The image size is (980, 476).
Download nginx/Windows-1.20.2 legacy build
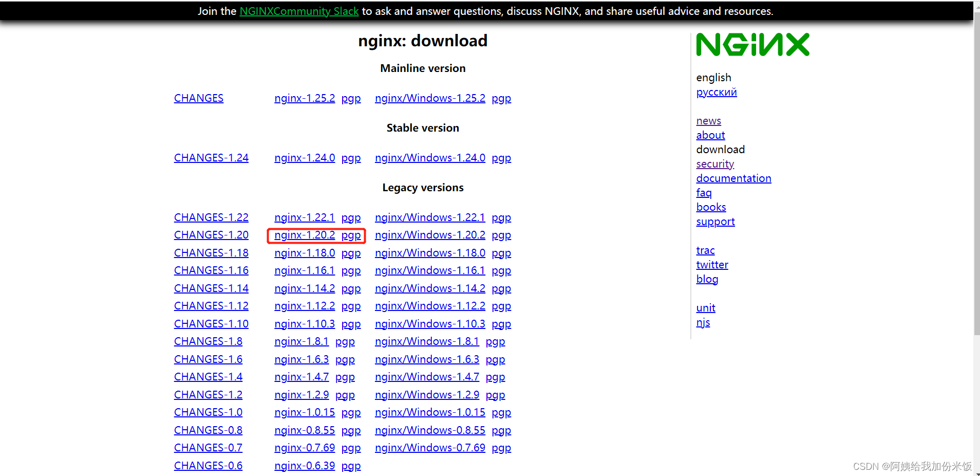[x=430, y=235]
